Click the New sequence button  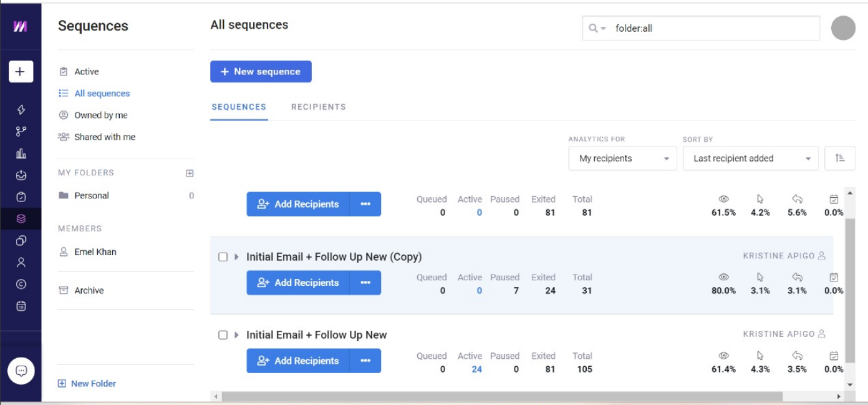pyautogui.click(x=261, y=72)
